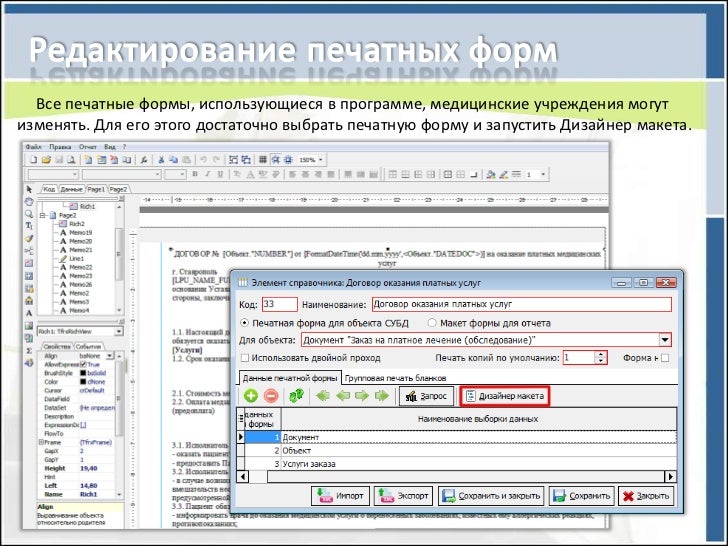Open the 150% zoom dropdown

pyautogui.click(x=321, y=160)
